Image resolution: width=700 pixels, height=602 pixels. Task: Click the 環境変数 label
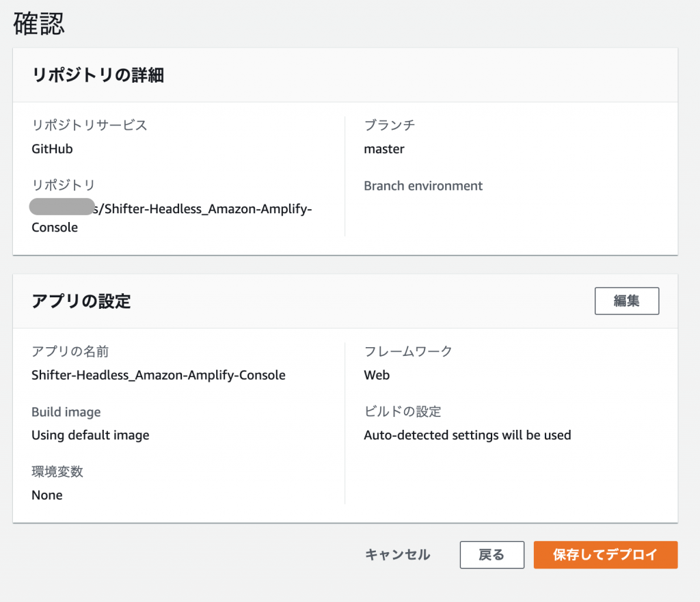[x=57, y=471]
